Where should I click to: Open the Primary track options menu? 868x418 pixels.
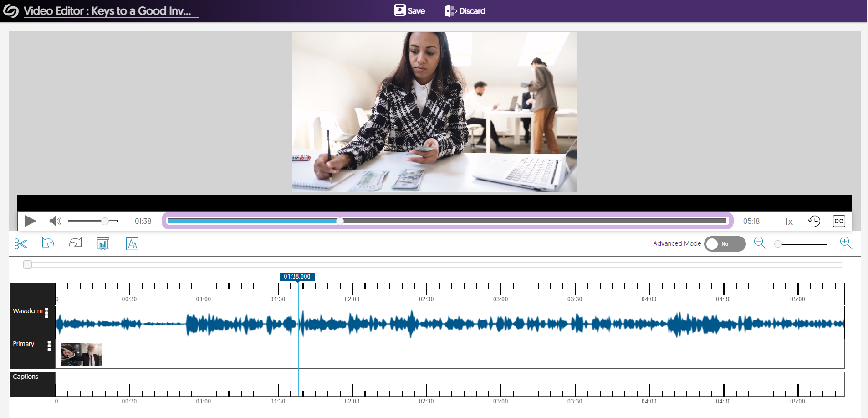pos(49,346)
